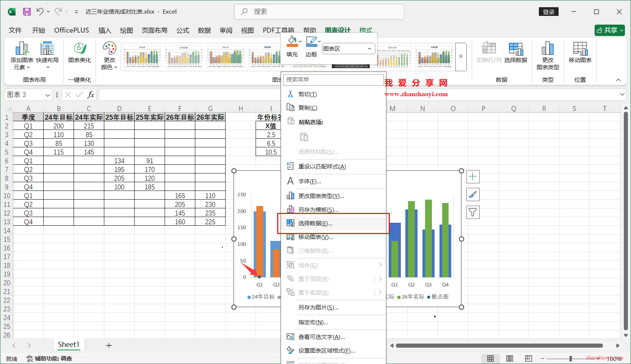Viewport: 631px width, 364px height.
Task: Open Quick Layout button
Action: (x=47, y=56)
